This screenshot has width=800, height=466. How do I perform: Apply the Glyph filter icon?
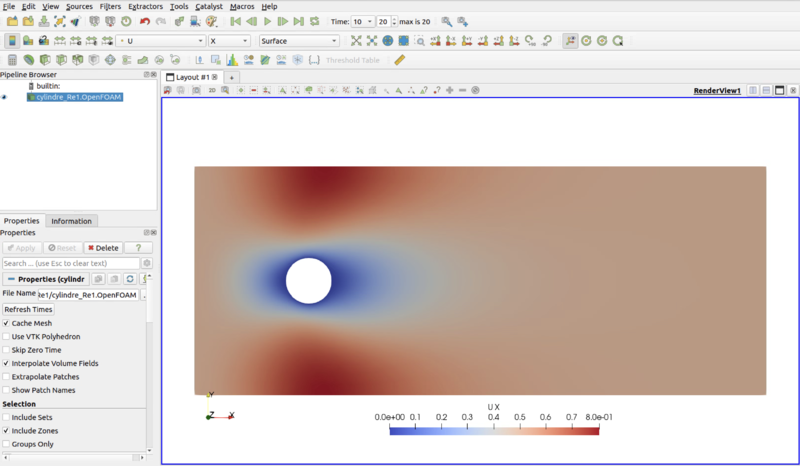(110, 60)
